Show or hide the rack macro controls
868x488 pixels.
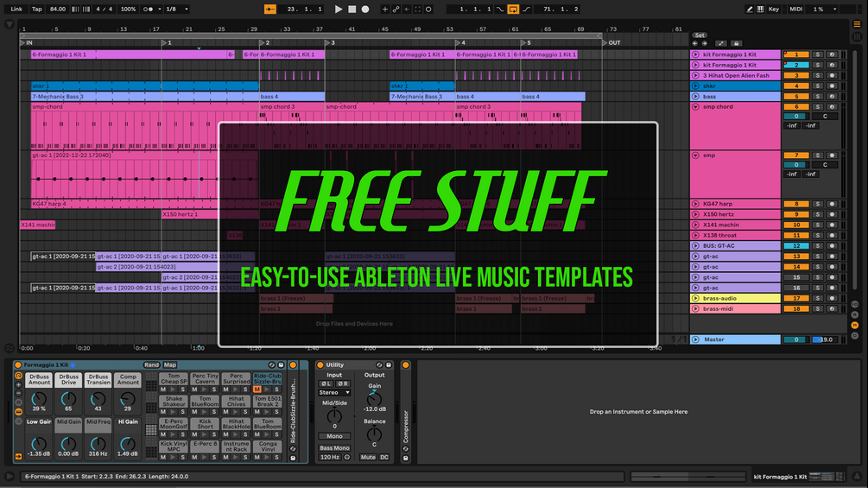pyautogui.click(x=18, y=376)
